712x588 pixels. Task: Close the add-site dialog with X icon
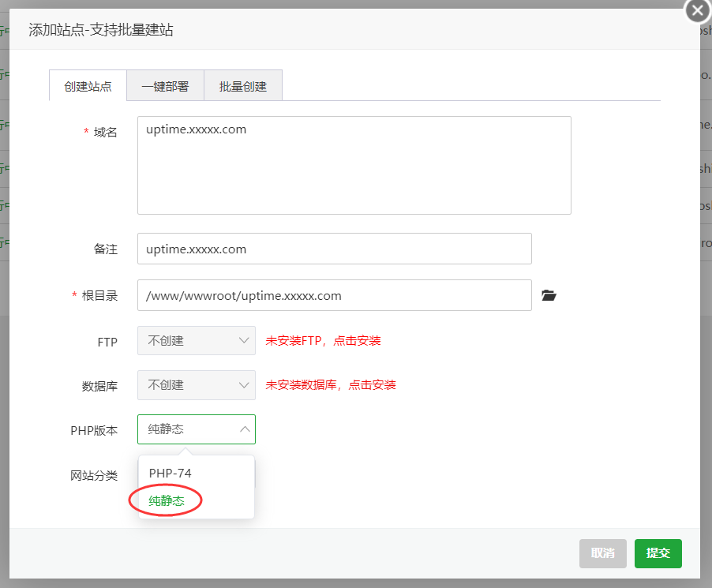coord(697,11)
